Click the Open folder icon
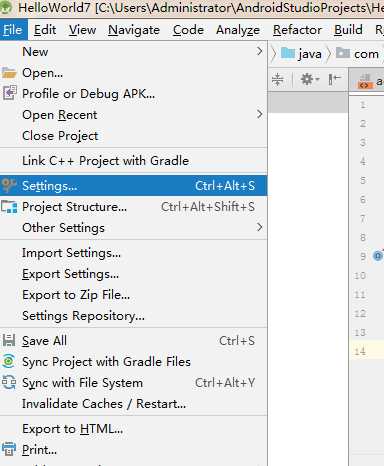Viewport: 384px width, 466px height. [9, 73]
